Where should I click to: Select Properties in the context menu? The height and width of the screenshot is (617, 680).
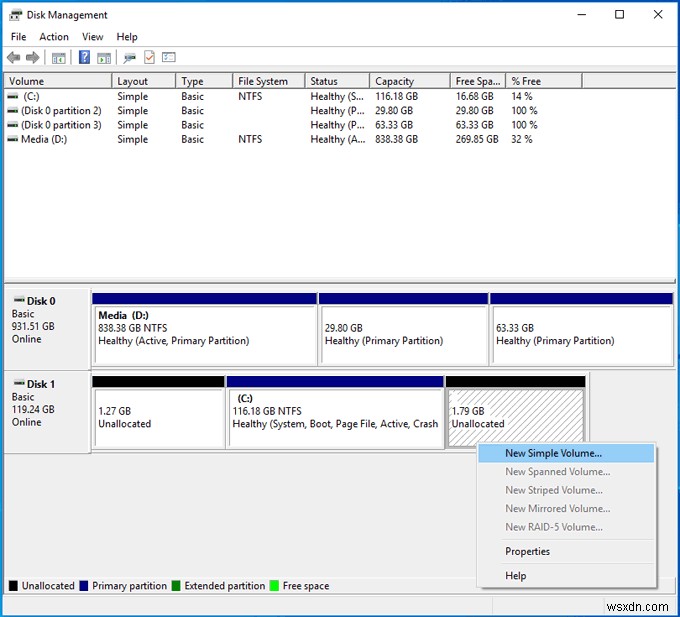(527, 551)
